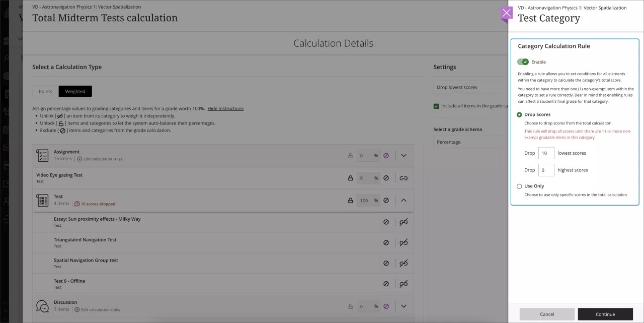Uncheck Include all items in the grade calculation
The image size is (644, 323).
[437, 106]
